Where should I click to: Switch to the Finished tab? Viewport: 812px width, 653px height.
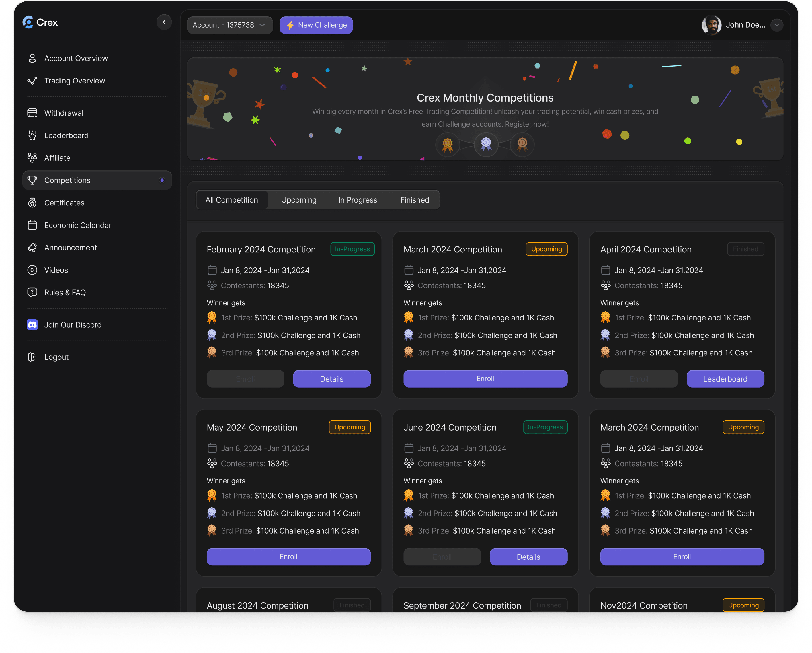tap(415, 200)
